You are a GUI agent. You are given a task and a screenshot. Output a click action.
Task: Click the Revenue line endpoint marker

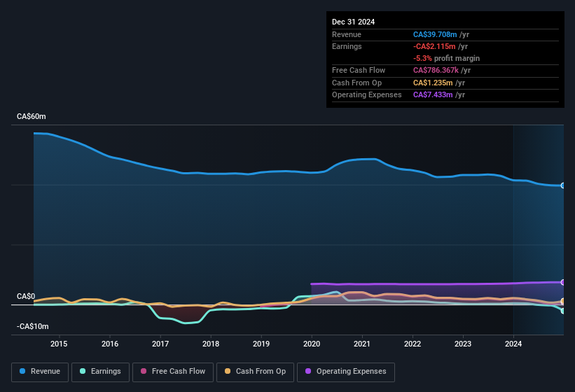(563, 185)
